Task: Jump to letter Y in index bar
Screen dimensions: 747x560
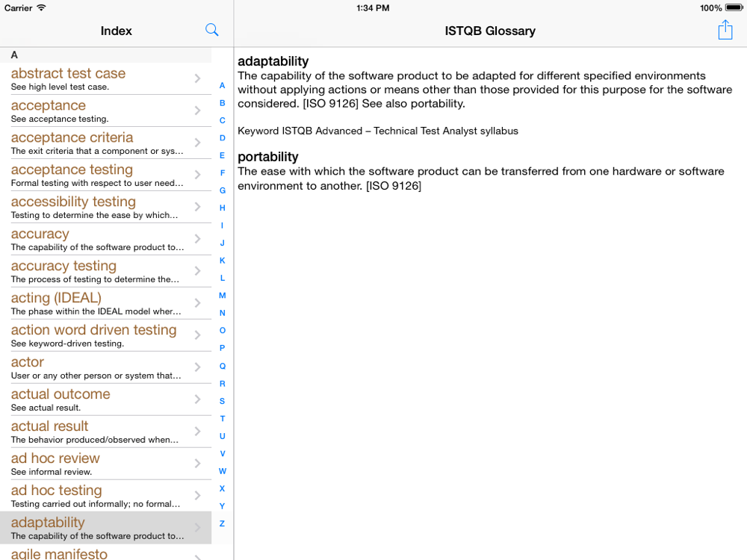Action: click(x=222, y=506)
